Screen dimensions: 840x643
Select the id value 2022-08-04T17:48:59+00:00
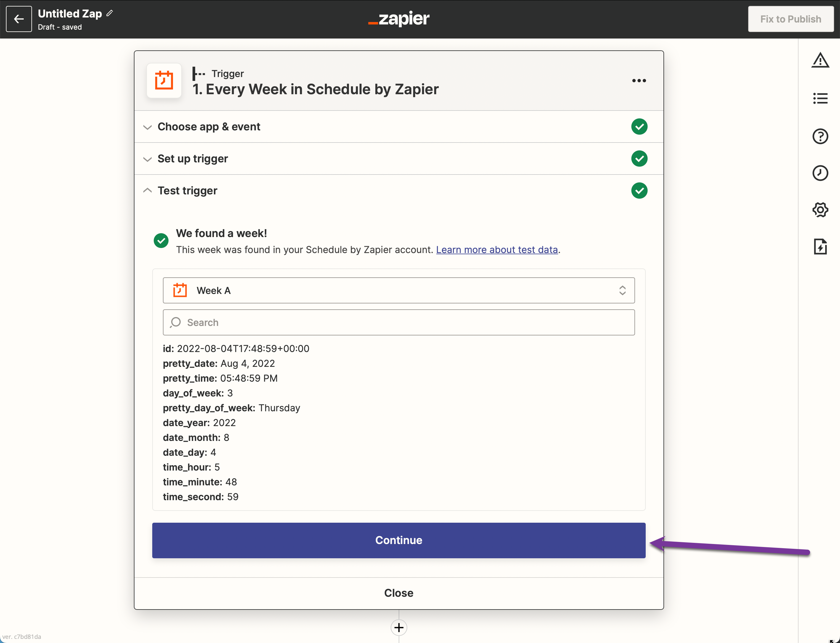point(243,349)
